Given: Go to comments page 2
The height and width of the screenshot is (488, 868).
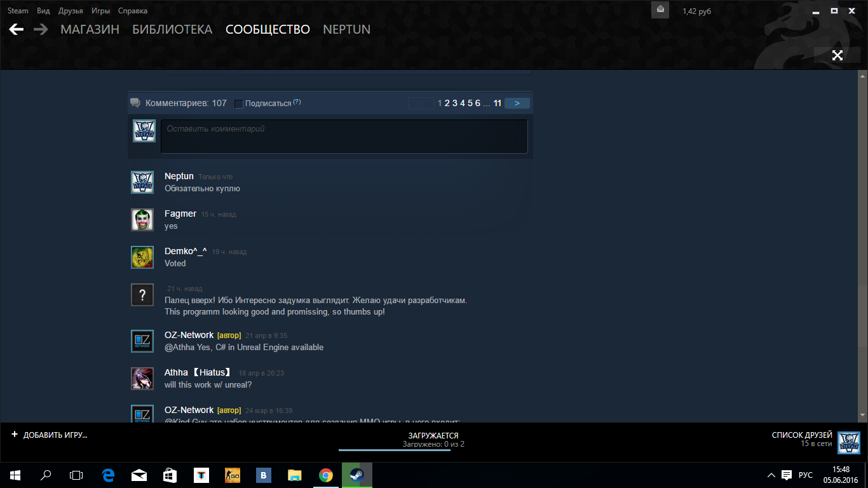Looking at the screenshot, I should click(x=447, y=103).
